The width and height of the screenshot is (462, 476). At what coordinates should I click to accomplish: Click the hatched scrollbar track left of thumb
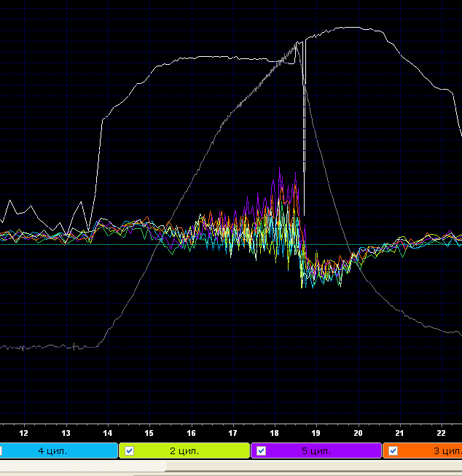[x=82, y=467]
